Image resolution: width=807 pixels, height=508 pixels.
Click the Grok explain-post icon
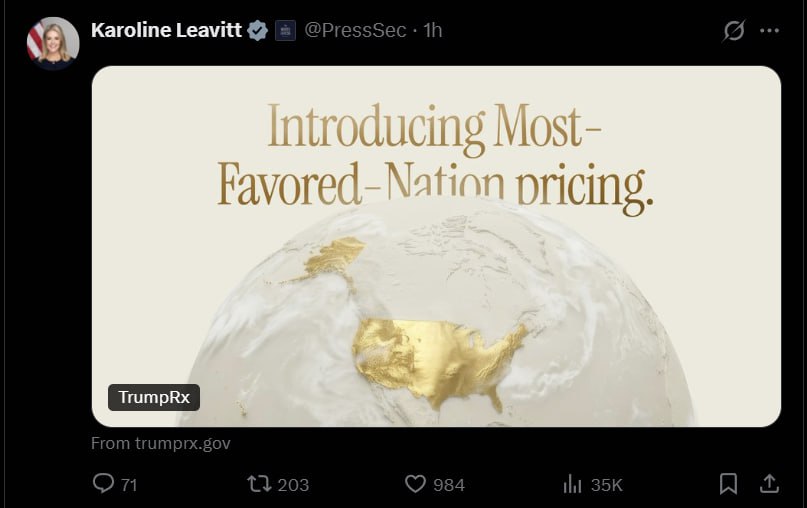click(x=734, y=31)
